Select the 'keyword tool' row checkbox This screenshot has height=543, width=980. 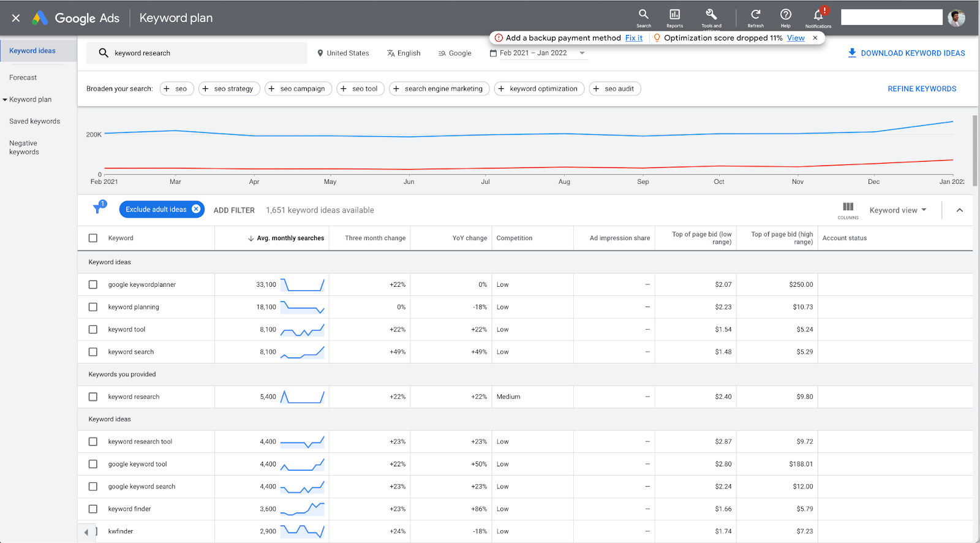tap(93, 330)
